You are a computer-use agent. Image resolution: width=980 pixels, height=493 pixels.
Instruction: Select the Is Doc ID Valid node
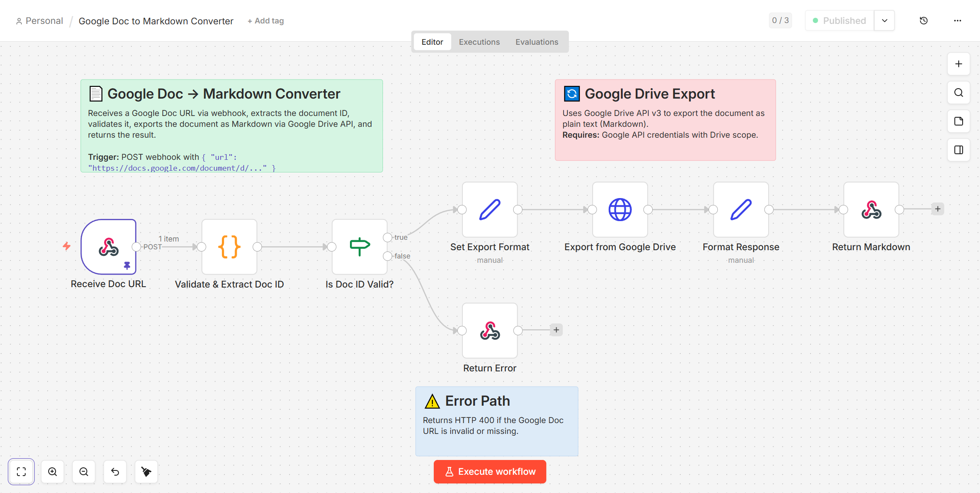tap(359, 247)
